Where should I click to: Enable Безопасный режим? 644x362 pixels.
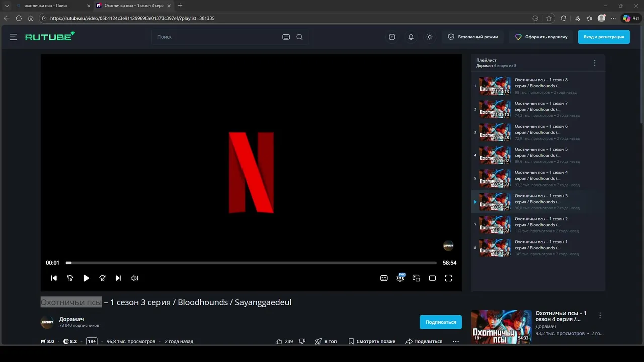coord(473,37)
